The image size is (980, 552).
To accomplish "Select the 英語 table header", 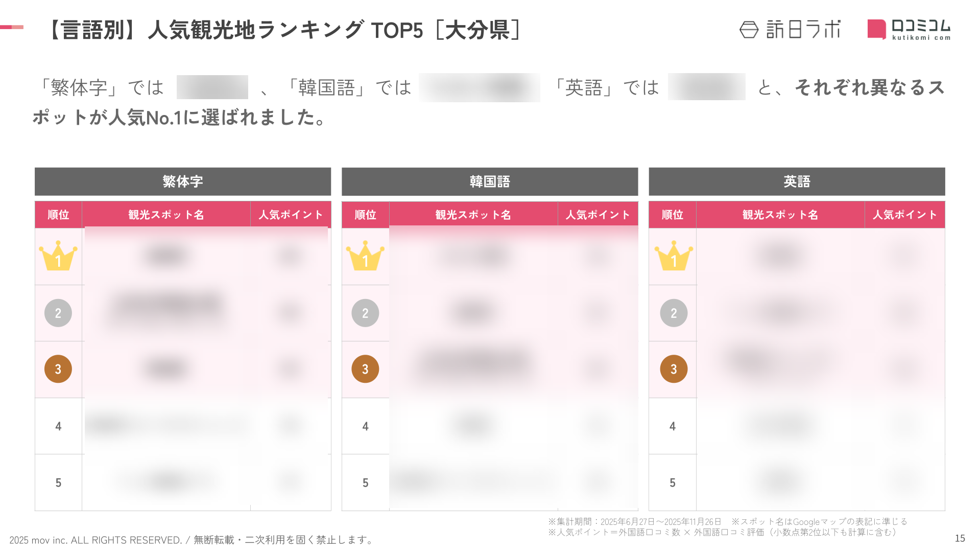I will point(797,181).
